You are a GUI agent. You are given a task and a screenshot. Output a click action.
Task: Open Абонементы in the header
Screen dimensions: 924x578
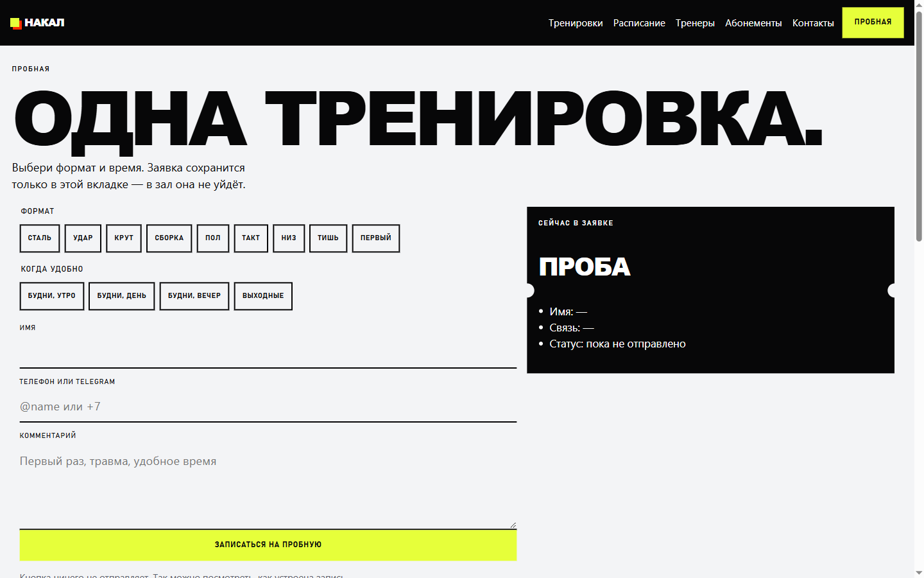pos(753,23)
